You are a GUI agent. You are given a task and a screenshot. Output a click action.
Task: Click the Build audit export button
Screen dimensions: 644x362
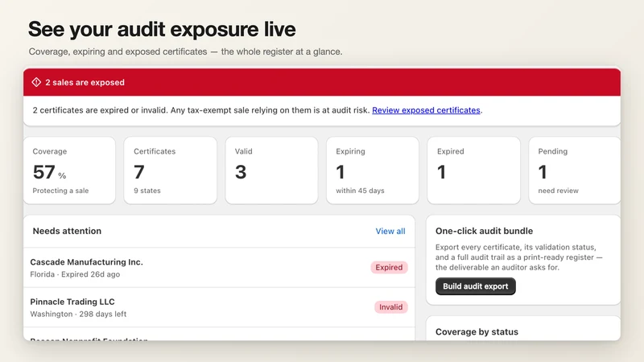point(475,286)
